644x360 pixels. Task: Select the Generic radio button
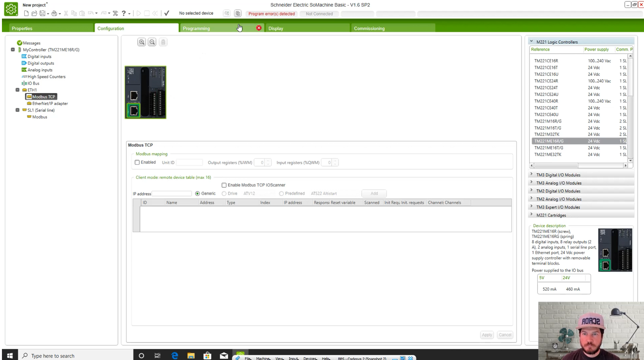coord(198,194)
